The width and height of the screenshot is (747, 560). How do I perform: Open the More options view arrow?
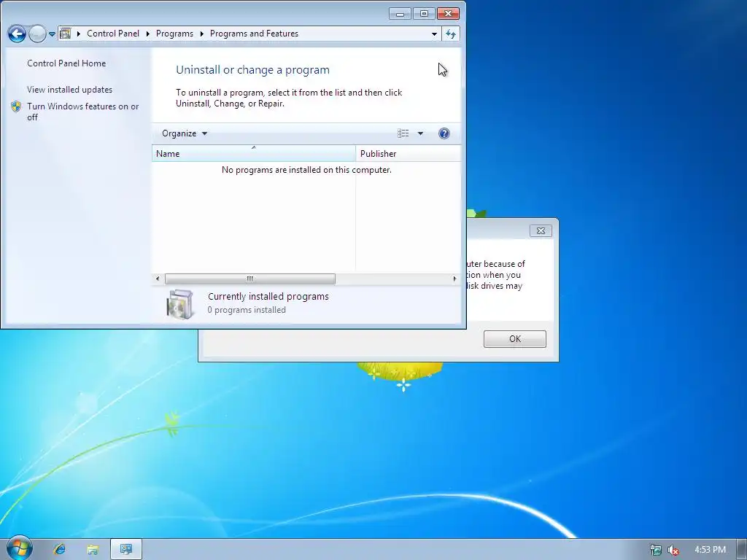click(x=420, y=133)
